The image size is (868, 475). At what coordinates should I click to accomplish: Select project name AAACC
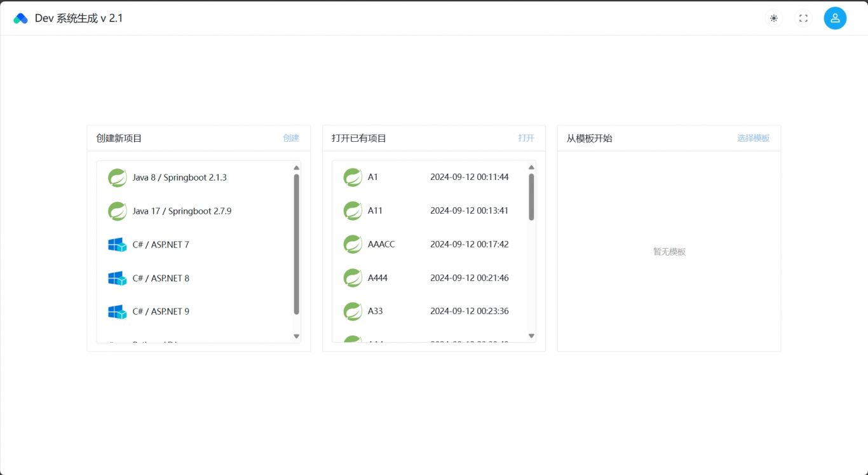[381, 244]
